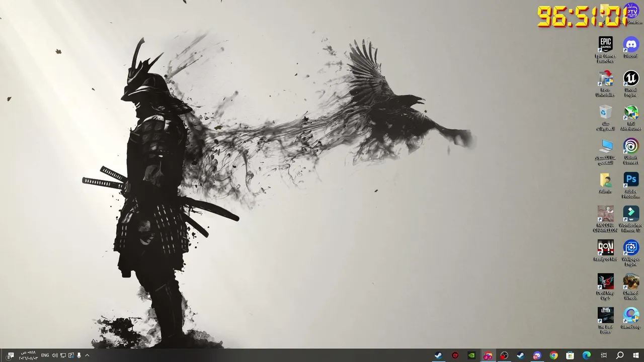
Task: Select The Last Letter game shortcut
Action: 605,321
